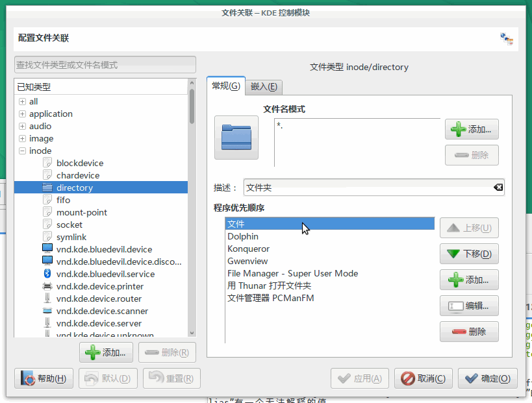Click the chardevice file type icon
Screen dimensions: 532x403
click(x=47, y=175)
